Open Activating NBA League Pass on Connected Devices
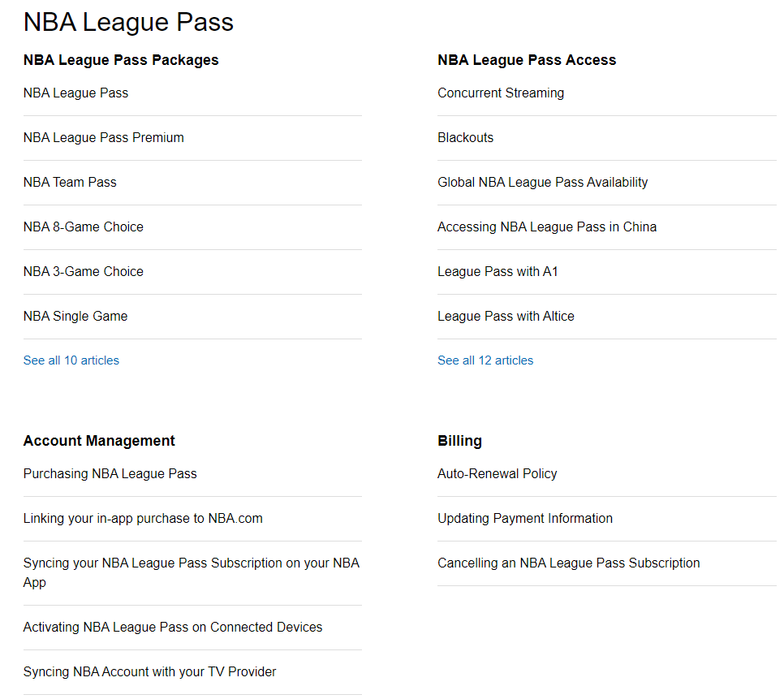The height and width of the screenshot is (699, 784). click(173, 627)
